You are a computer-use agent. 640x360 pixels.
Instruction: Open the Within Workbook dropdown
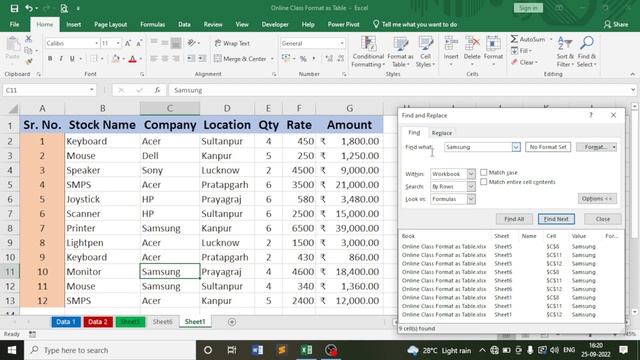click(x=471, y=174)
